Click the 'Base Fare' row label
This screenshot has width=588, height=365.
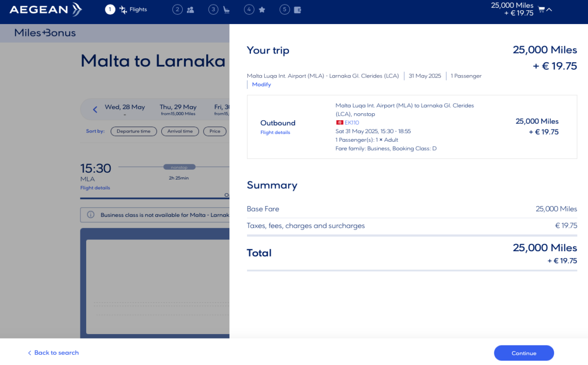263,209
